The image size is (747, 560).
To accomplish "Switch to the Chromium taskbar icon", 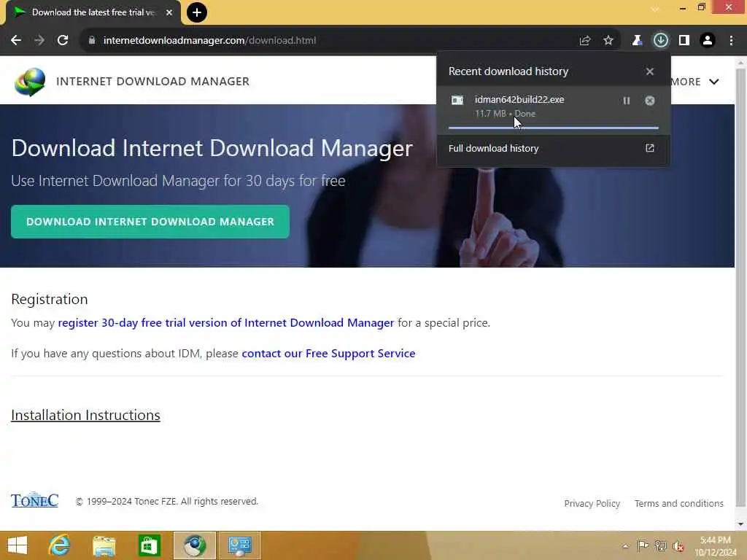I will tap(194, 545).
